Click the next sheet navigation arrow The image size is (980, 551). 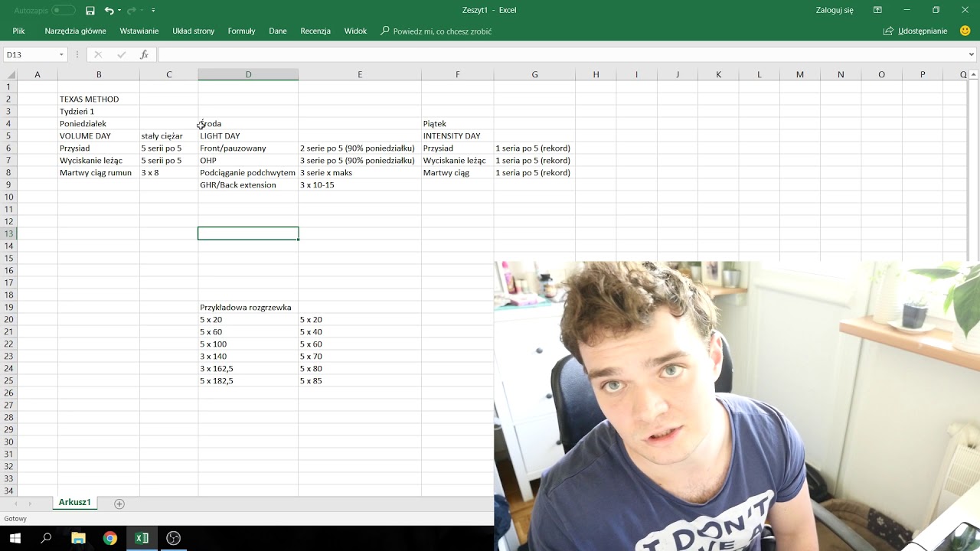(x=31, y=504)
